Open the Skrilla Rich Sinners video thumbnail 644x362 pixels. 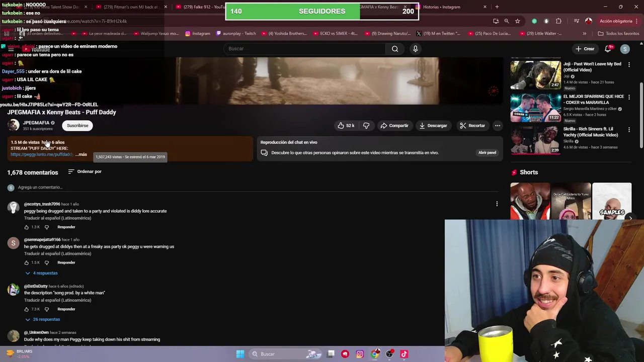click(535, 140)
